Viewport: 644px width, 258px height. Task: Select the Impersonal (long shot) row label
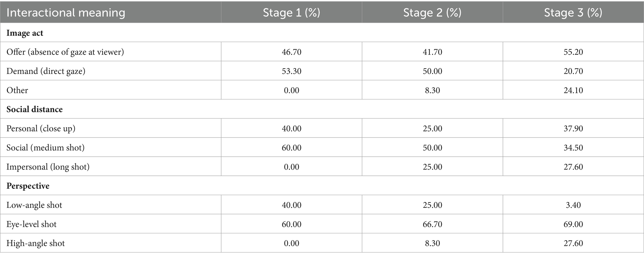(x=48, y=167)
